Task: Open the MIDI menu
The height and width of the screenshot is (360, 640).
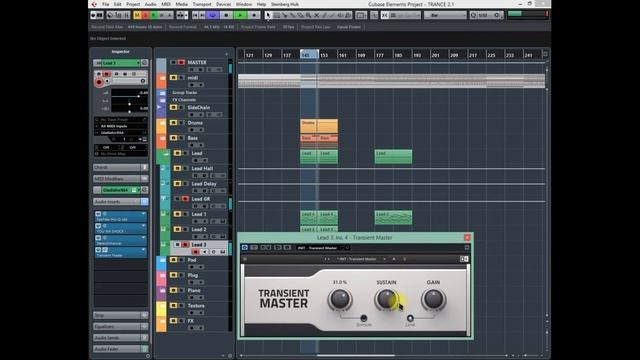Action: tap(166, 4)
